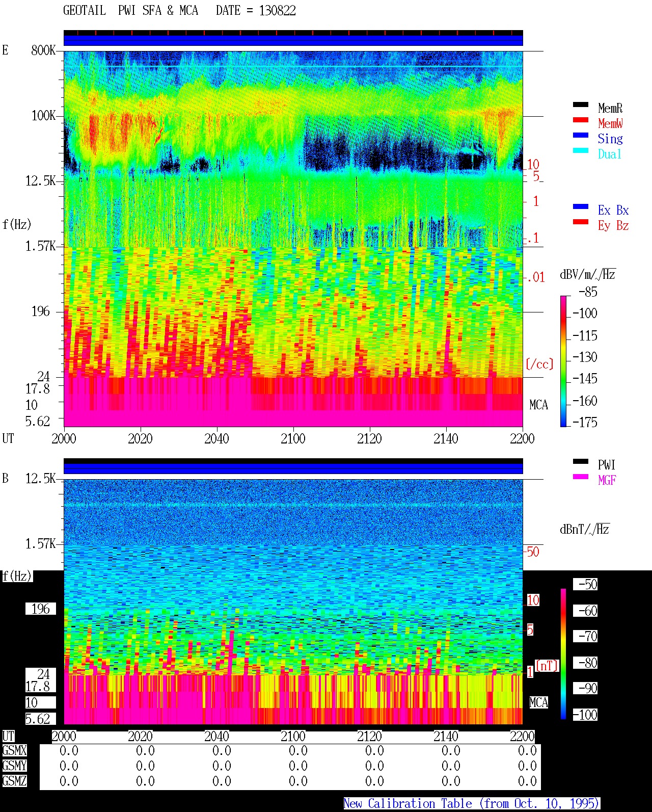Viewport: 652px width, 812px height.
Task: Click the -85 color scale value
Action: coord(588,292)
